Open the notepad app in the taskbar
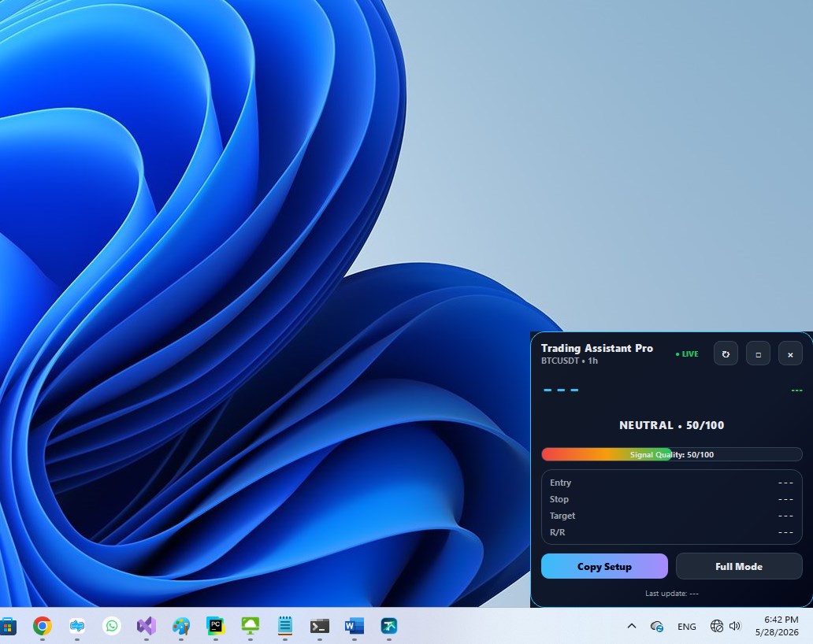Image resolution: width=813 pixels, height=644 pixels. (284, 626)
